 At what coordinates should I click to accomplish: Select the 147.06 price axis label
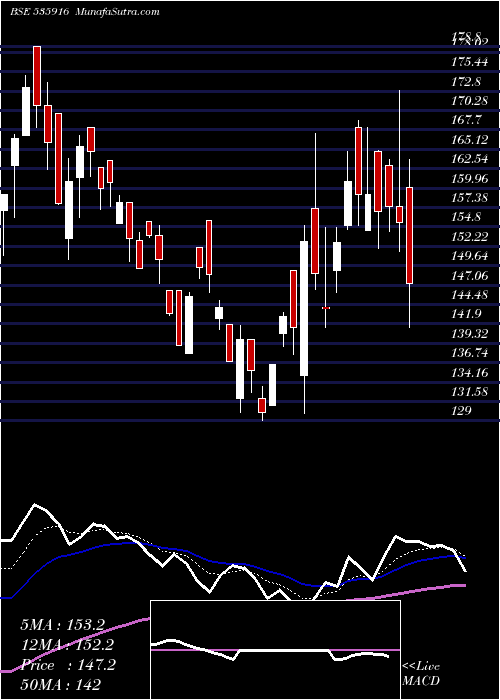[469, 275]
